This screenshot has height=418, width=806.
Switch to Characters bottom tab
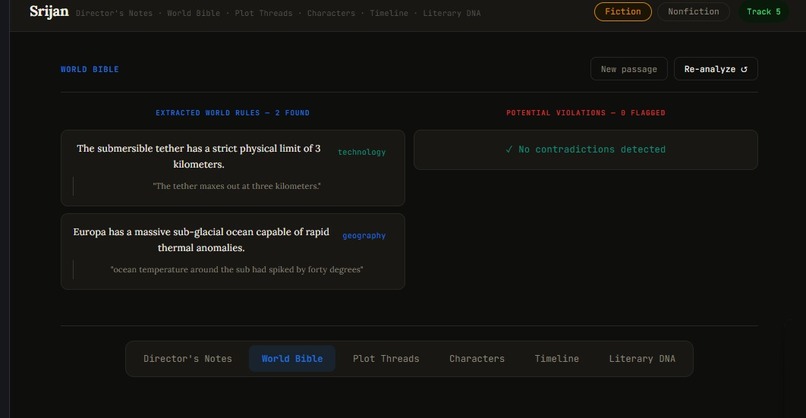(x=477, y=359)
